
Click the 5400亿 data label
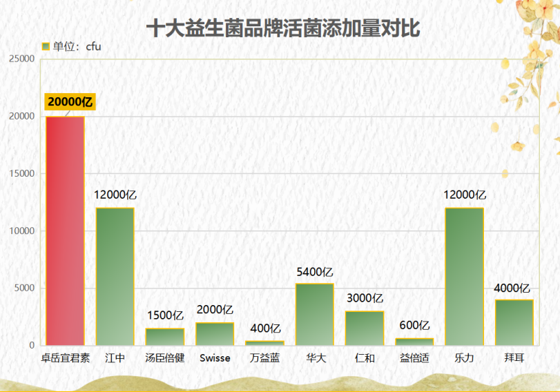pos(315,272)
